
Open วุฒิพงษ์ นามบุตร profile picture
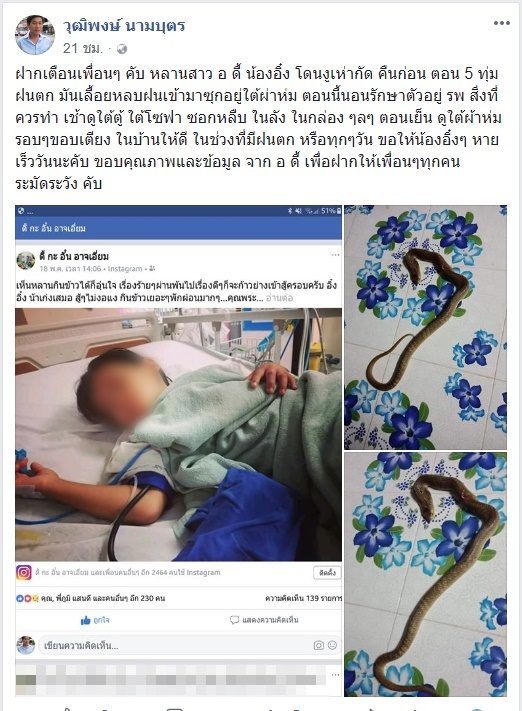35,35
